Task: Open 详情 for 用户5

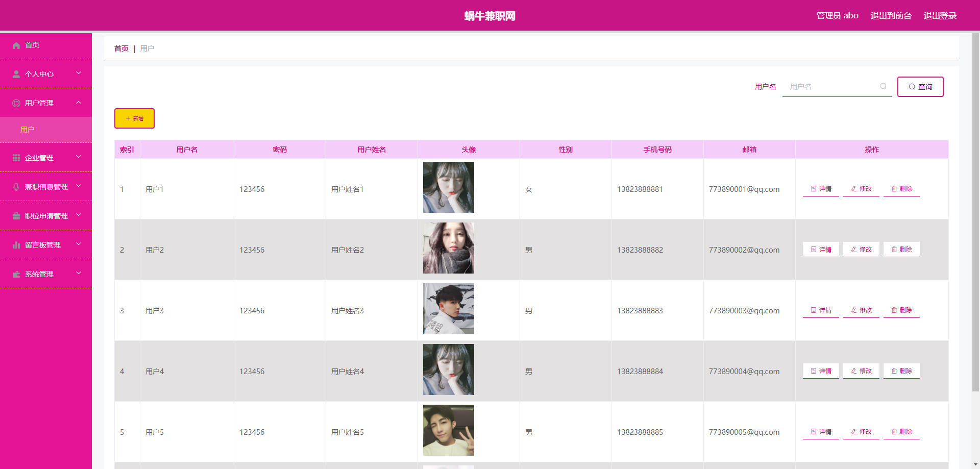Action: tap(821, 432)
